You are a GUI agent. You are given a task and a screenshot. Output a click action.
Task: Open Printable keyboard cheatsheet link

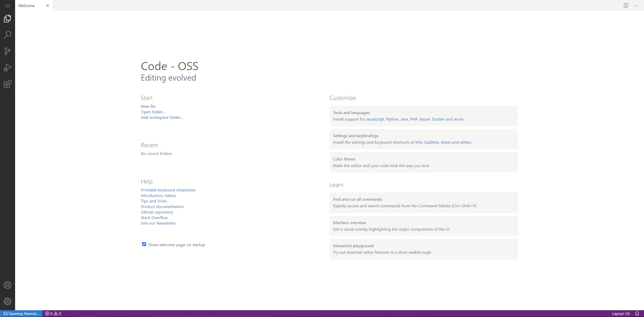point(168,190)
